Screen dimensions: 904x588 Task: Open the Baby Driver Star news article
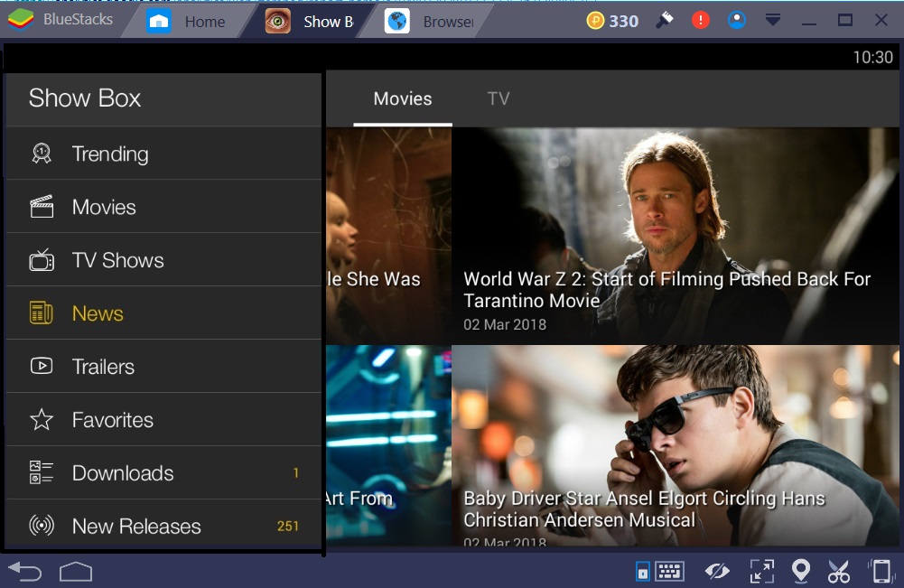tap(676, 445)
